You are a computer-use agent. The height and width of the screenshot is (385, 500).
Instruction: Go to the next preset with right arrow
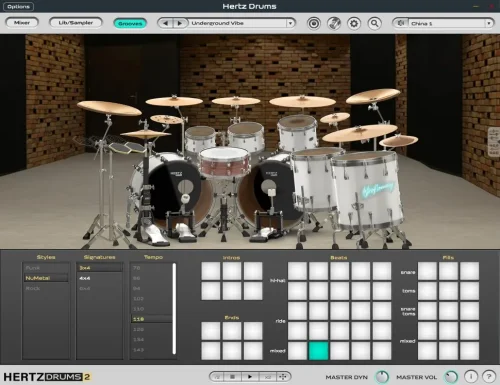pos(180,23)
